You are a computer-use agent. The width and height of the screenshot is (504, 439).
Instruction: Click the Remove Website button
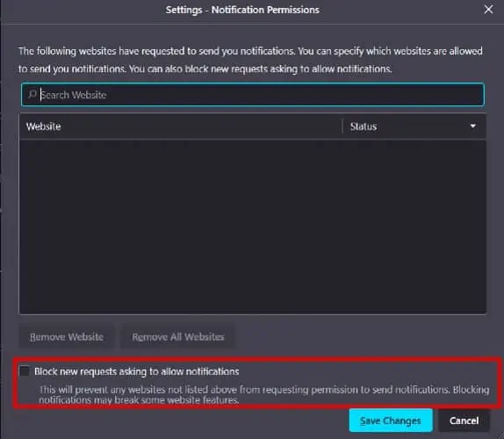[67, 337]
